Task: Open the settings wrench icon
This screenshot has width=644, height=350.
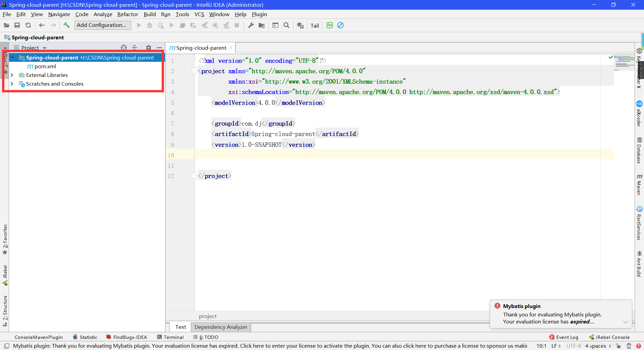Action: (251, 25)
